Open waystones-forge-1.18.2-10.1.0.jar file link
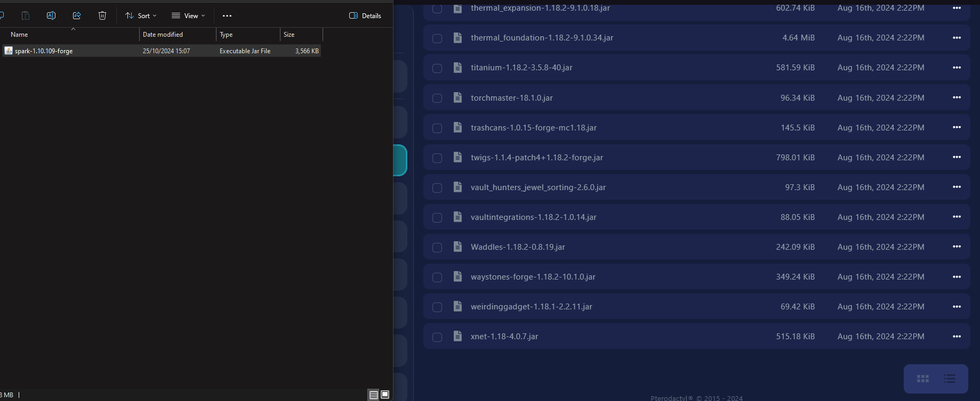The height and width of the screenshot is (401, 980). coord(533,277)
